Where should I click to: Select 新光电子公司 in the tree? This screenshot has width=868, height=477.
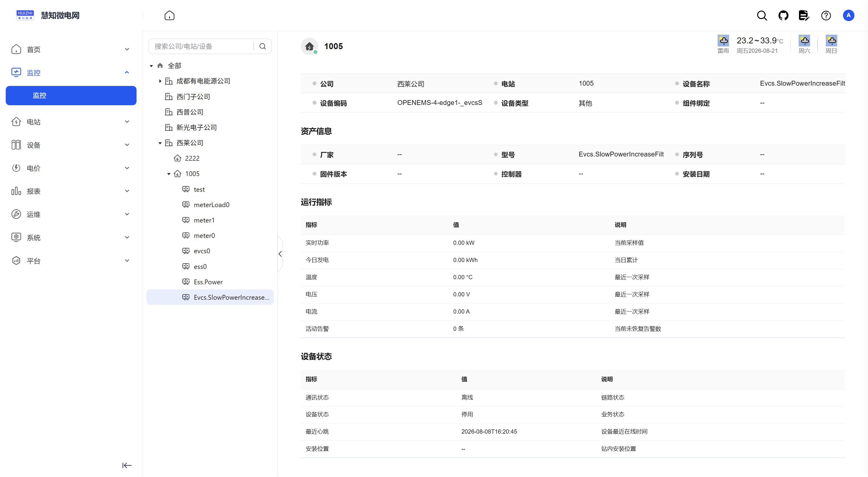coord(197,128)
